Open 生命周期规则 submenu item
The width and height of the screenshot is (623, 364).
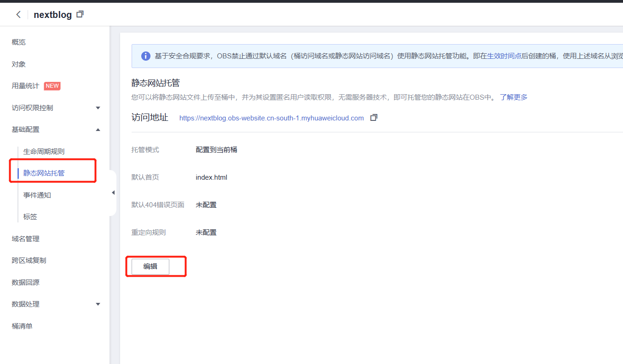(x=44, y=152)
